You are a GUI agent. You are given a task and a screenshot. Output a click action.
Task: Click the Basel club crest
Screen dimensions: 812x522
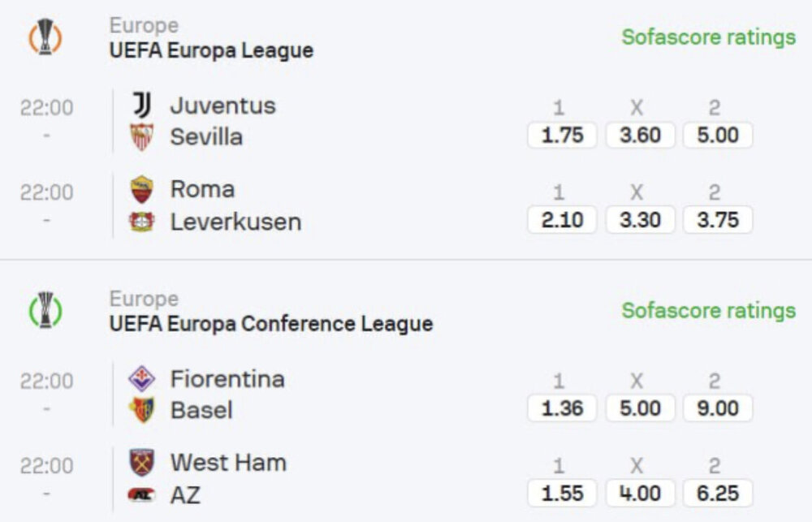pos(142,410)
